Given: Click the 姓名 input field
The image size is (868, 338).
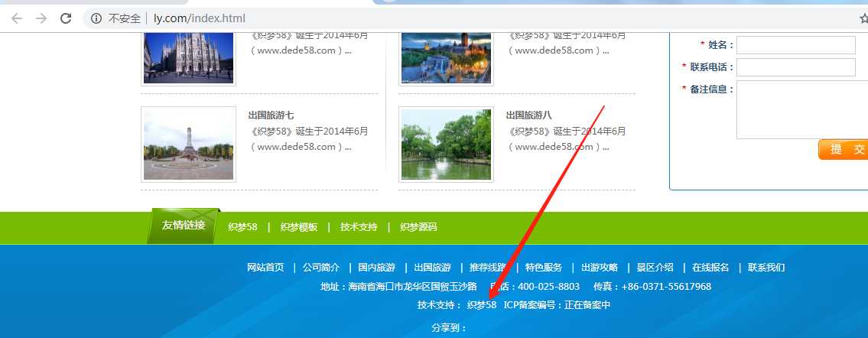Looking at the screenshot, I should tap(796, 45).
